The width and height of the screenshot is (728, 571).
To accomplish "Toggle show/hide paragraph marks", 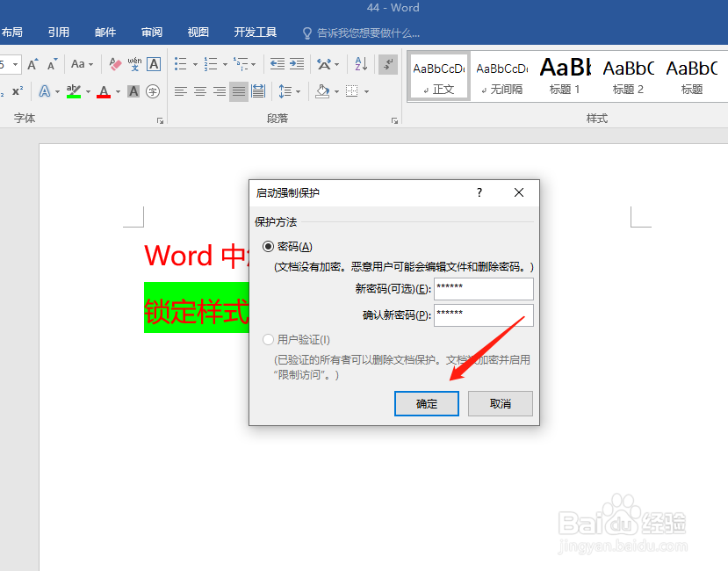I will click(x=388, y=65).
